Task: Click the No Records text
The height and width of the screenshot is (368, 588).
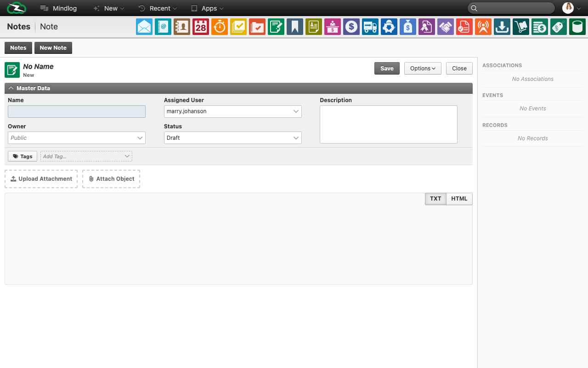Action: click(x=533, y=138)
